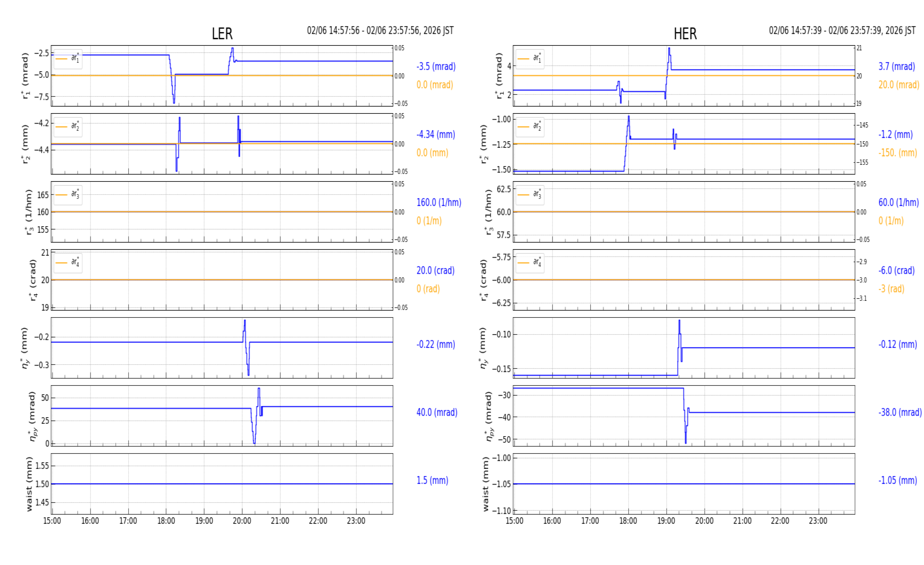Viewport: 924px width, 565px height.
Task: Click the 23:00 tick on the LER time axis
Action: pos(356,521)
